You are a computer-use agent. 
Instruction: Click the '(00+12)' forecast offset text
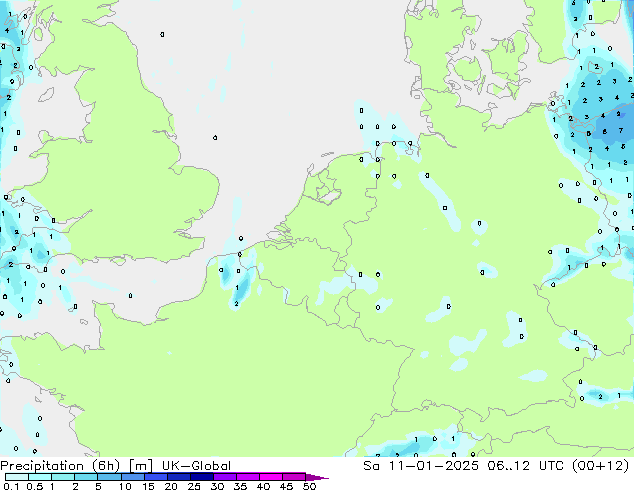pos(600,466)
